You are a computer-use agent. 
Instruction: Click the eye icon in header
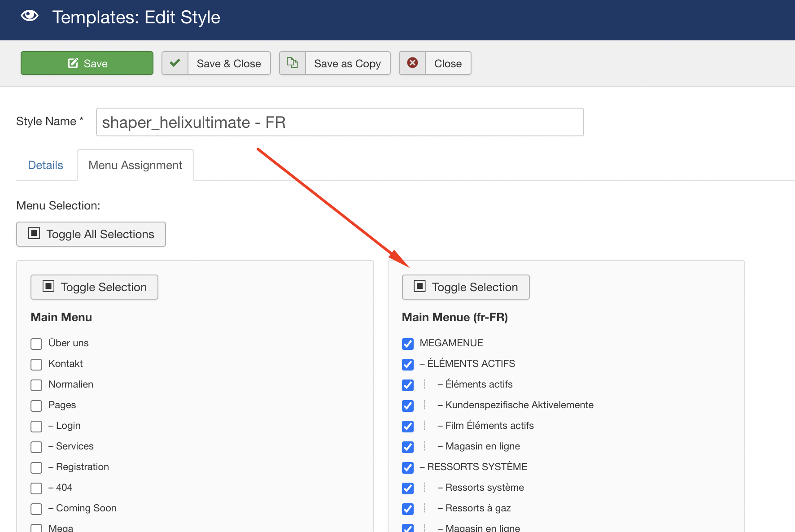pyautogui.click(x=30, y=16)
